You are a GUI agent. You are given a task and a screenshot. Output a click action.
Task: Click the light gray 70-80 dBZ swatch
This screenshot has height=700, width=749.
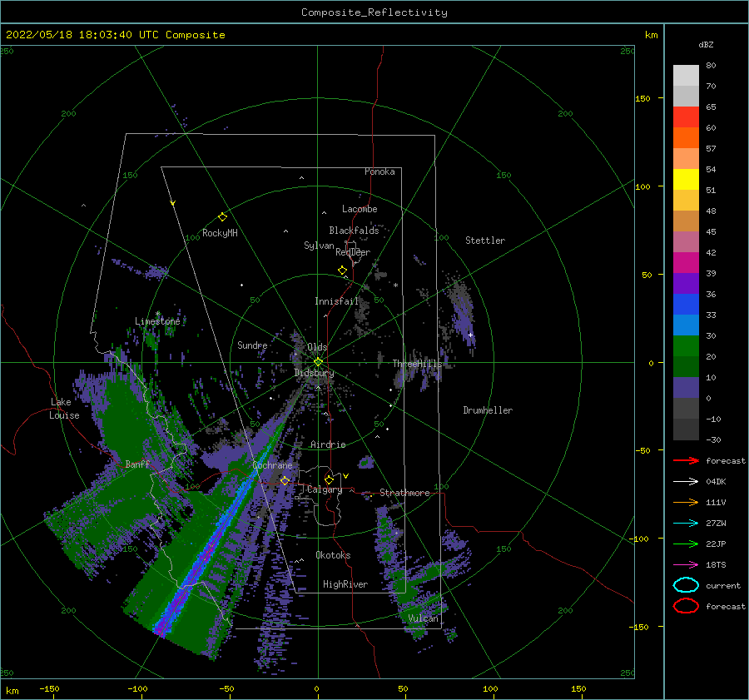point(686,76)
